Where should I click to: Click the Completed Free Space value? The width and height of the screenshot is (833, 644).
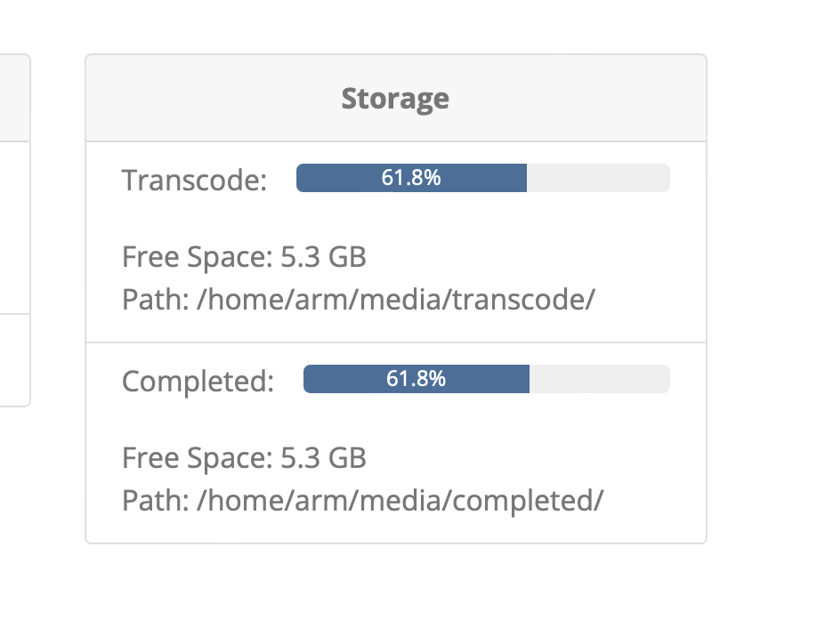click(243, 458)
